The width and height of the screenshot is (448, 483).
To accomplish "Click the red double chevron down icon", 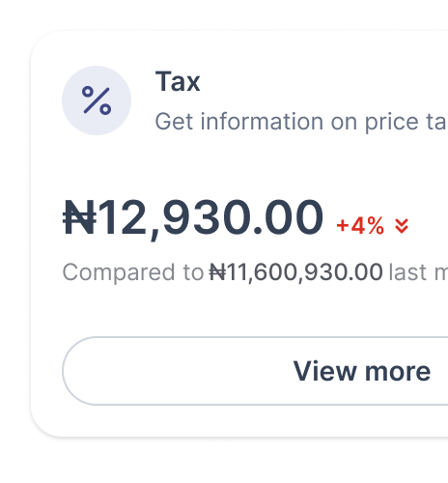I will pyautogui.click(x=402, y=226).
